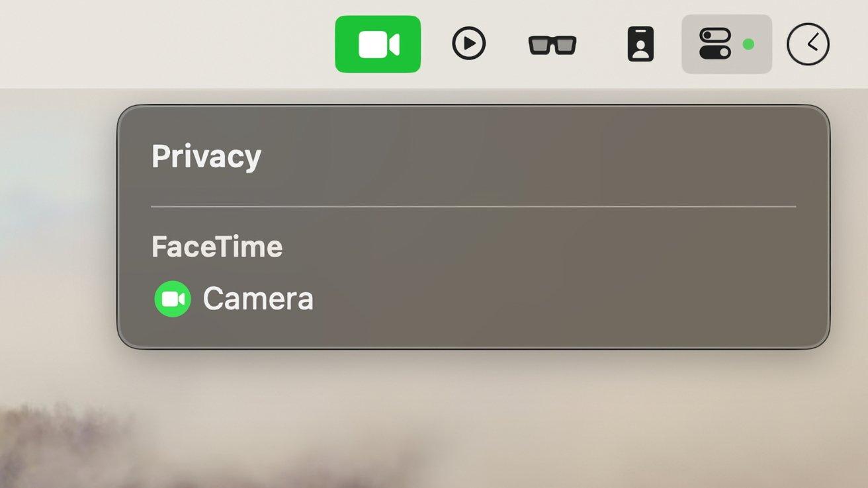This screenshot has height=488, width=868.
Task: Click the green Camera icon under FaceTime
Action: click(173, 299)
